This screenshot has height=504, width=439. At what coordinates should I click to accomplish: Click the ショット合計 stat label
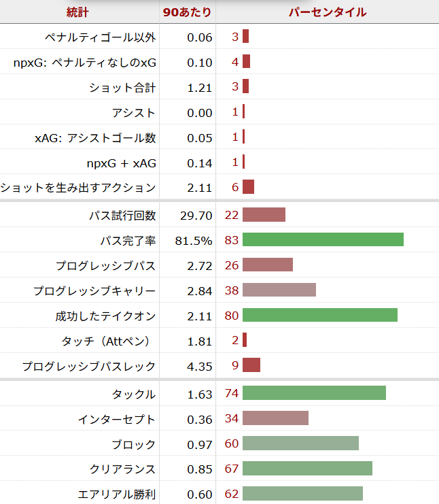[x=122, y=88]
